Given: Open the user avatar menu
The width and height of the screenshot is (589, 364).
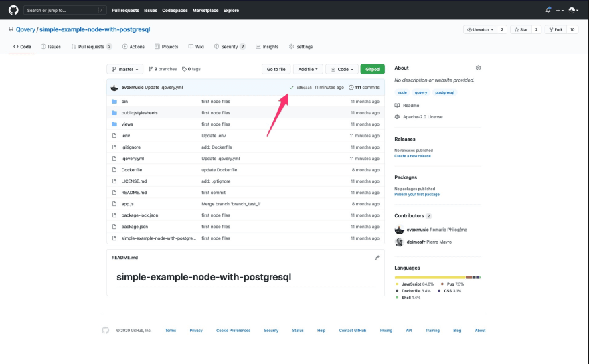Looking at the screenshot, I should click(573, 10).
